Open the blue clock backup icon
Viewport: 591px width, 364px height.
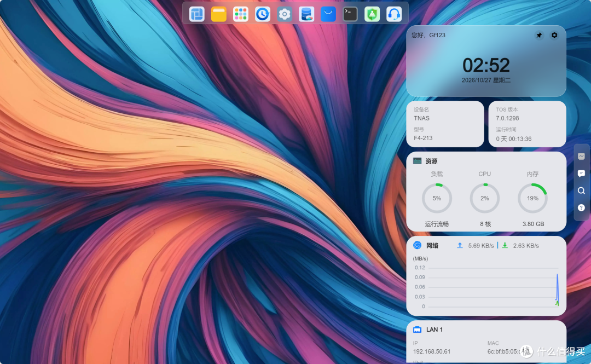262,14
